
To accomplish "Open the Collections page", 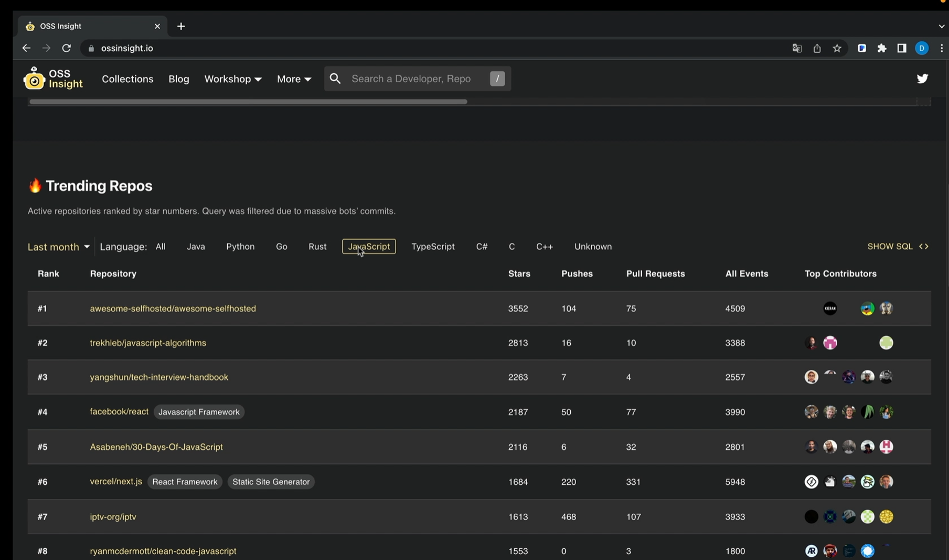I will click(127, 79).
